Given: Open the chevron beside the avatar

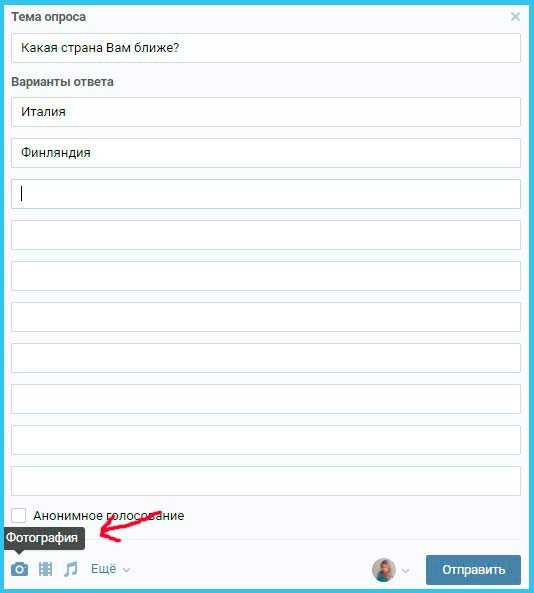Looking at the screenshot, I should point(405,570).
